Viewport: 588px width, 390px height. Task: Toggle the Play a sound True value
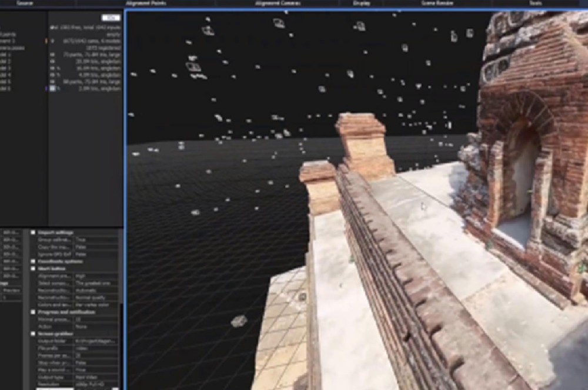96,370
